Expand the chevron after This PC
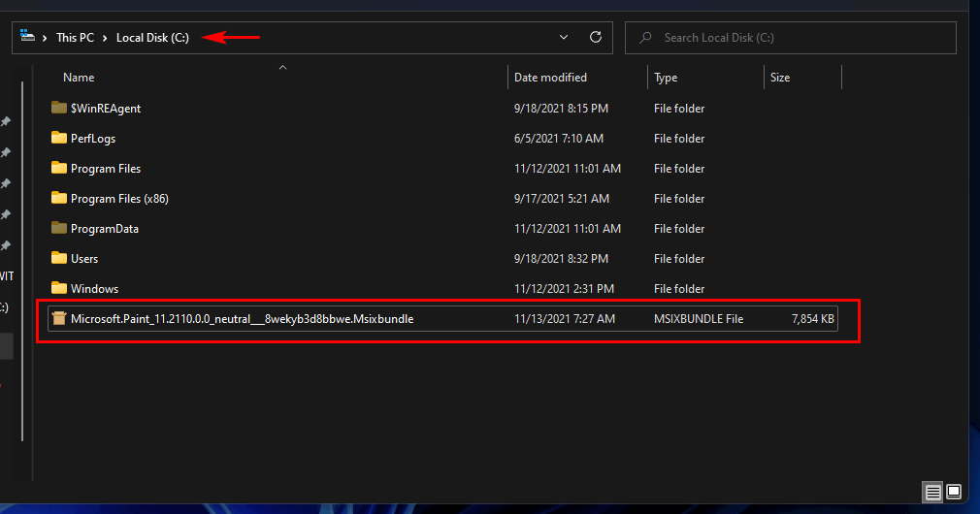Viewport: 980px width, 514px height. click(105, 38)
